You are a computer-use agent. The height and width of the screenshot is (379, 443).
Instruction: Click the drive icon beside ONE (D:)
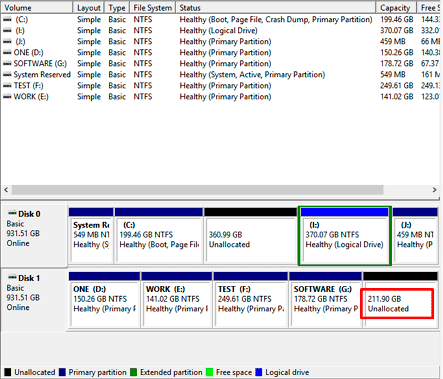7,53
